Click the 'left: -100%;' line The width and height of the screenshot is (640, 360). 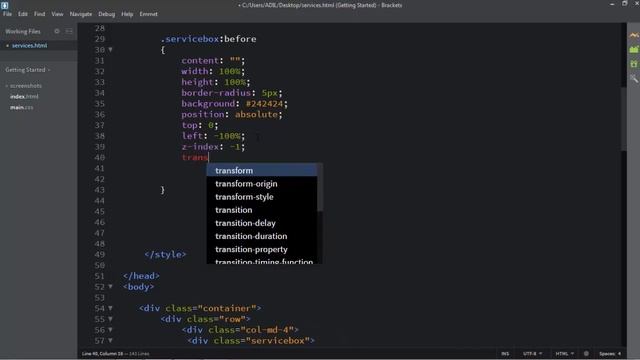click(x=213, y=136)
